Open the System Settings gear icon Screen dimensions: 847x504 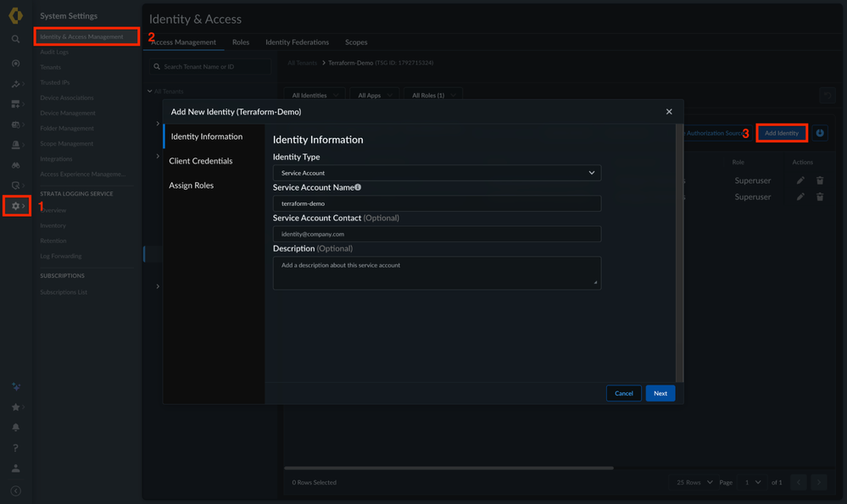coord(15,206)
